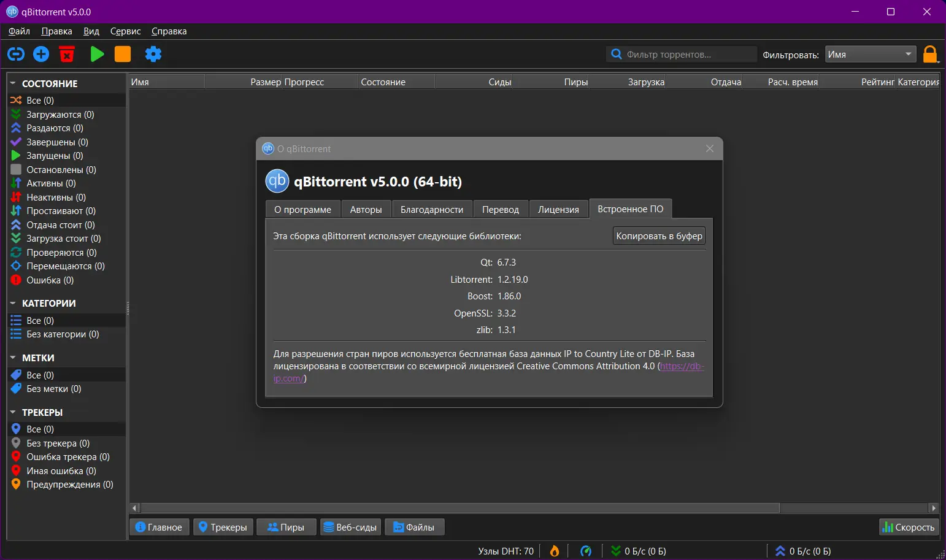This screenshot has height=560, width=946.
Task: Select the Запущены (0) status filter
Action: [x=66, y=155]
